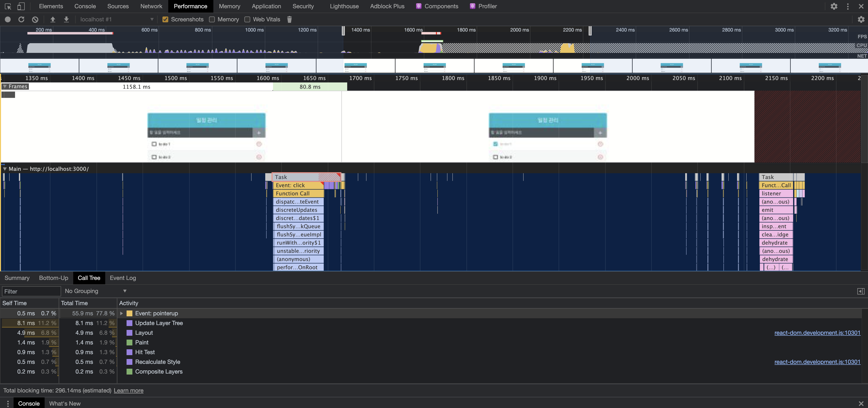Open the No Grouping dropdown
868x408 pixels.
pos(95,291)
